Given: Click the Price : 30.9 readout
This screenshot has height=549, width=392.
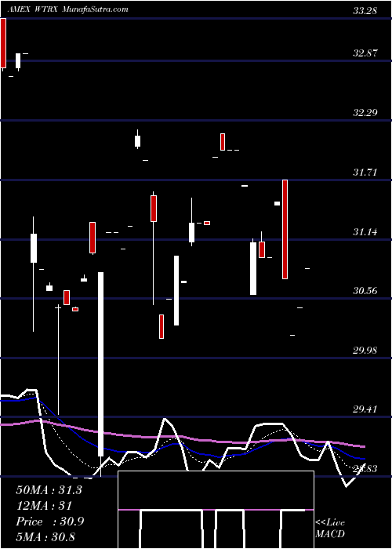Looking at the screenshot, I should 49,522.
